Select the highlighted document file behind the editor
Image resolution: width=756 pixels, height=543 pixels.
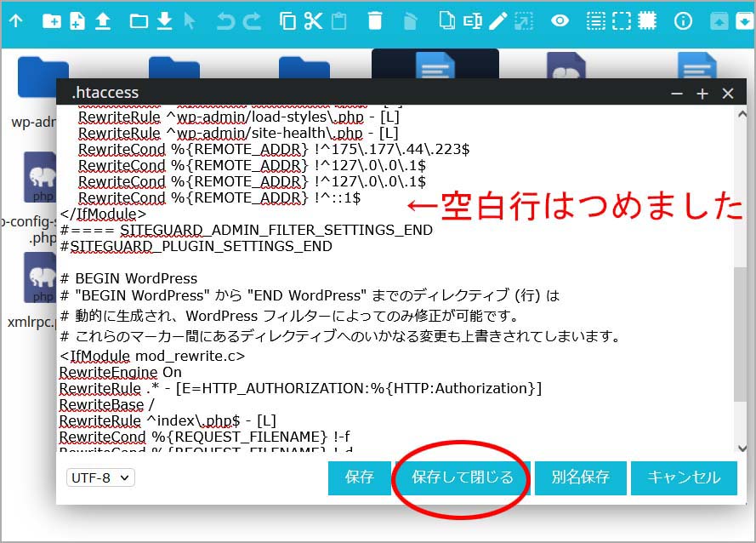click(x=435, y=64)
